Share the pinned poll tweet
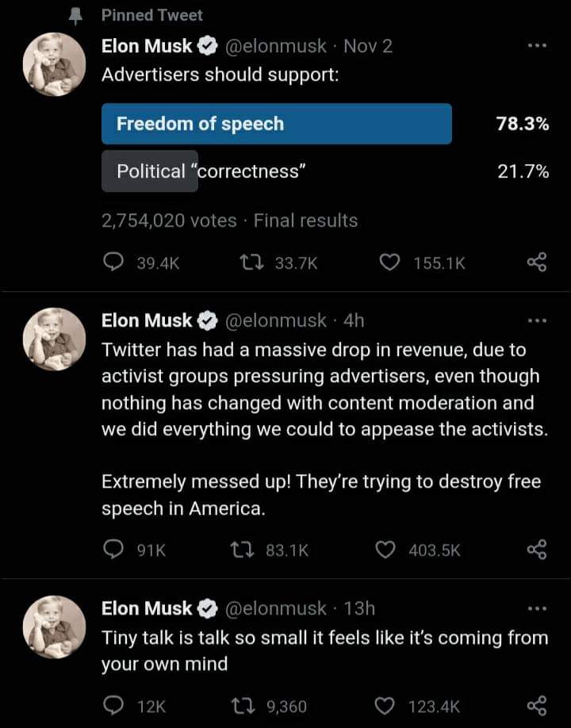The image size is (571, 728). tap(537, 263)
